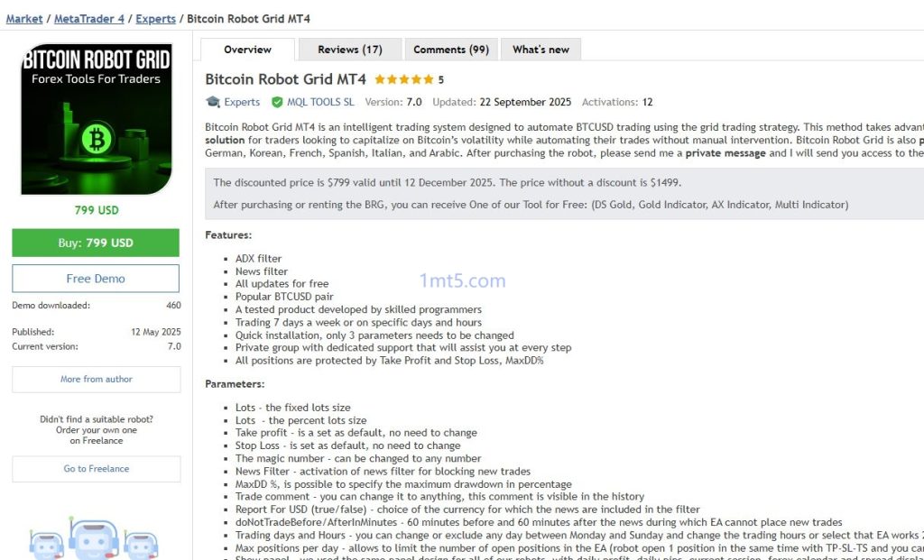Viewport: 924px width, 560px height.
Task: Click the five-star rating icons
Action: (x=403, y=79)
